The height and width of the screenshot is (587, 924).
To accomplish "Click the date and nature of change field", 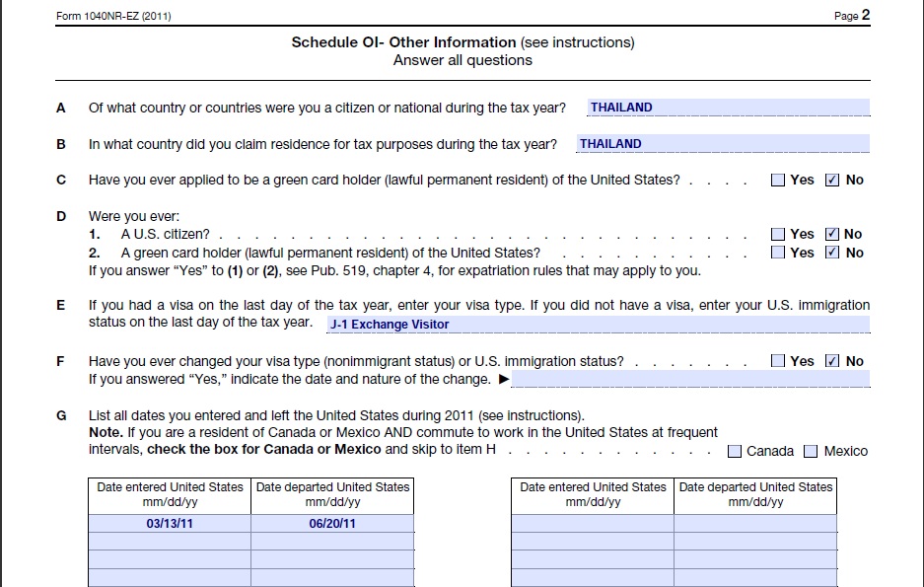I will 690,379.
